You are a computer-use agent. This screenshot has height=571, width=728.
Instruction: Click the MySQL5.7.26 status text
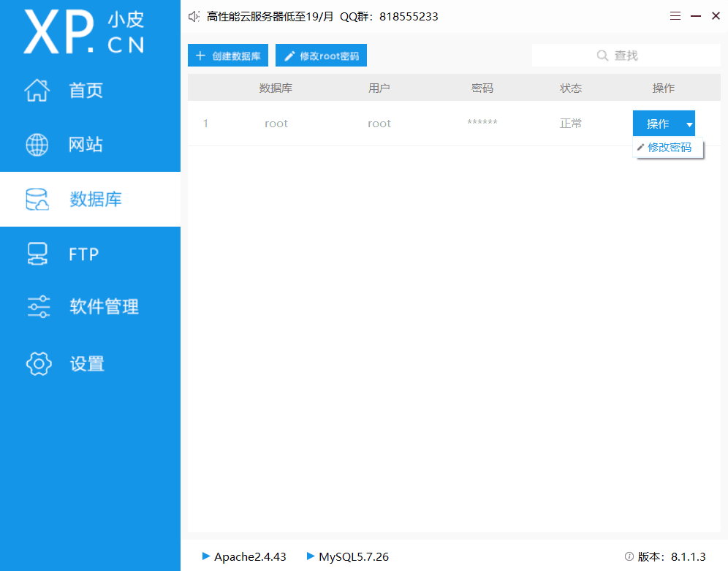tap(354, 556)
